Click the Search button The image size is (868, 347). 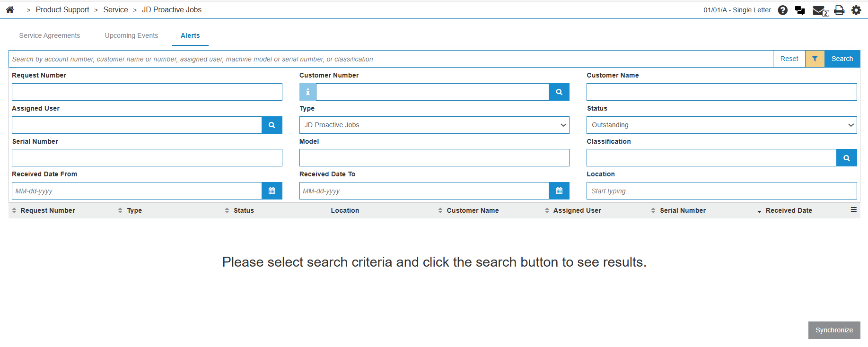(842, 59)
